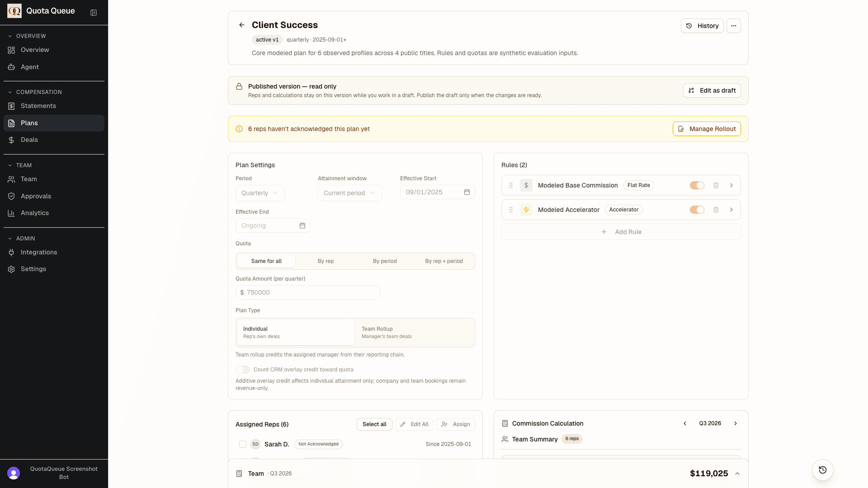Open the Effective Start calendar picker
Screen dimensions: 868x488
tap(467, 192)
